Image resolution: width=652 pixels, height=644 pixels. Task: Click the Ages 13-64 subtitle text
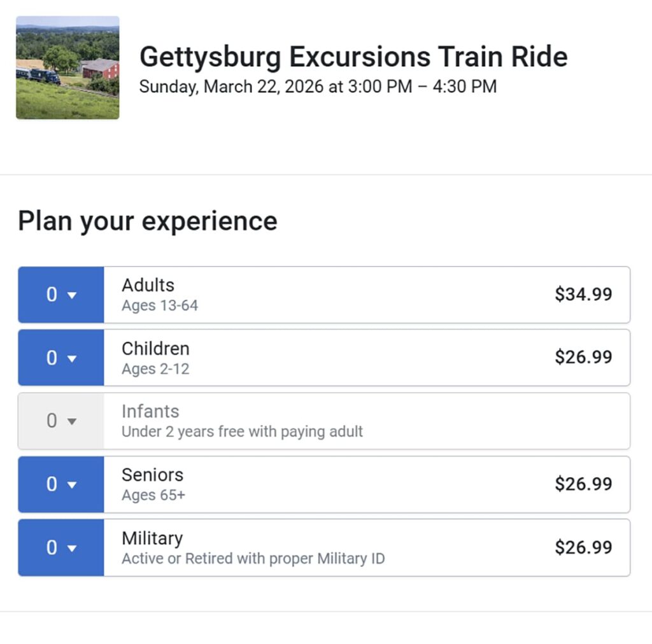(159, 305)
